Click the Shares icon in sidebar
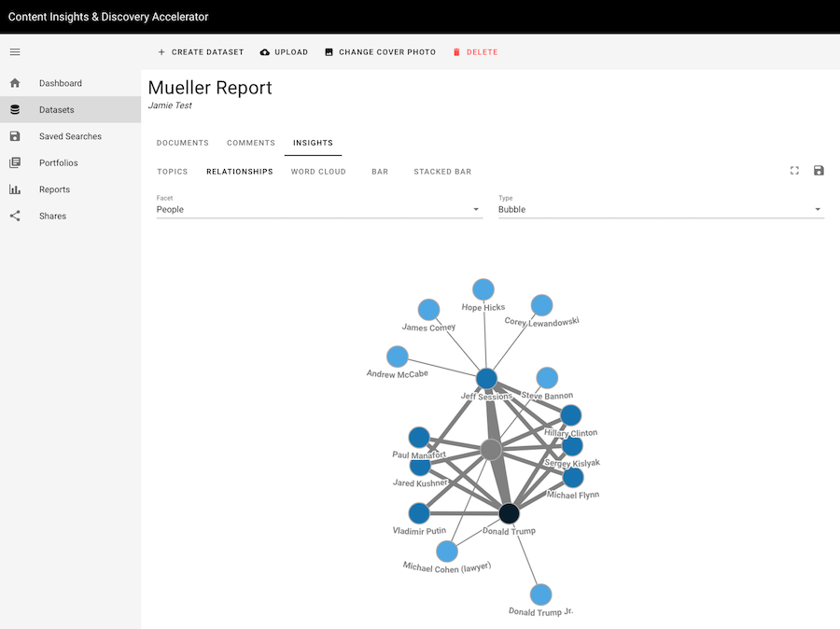This screenshot has height=629, width=840. (x=15, y=216)
